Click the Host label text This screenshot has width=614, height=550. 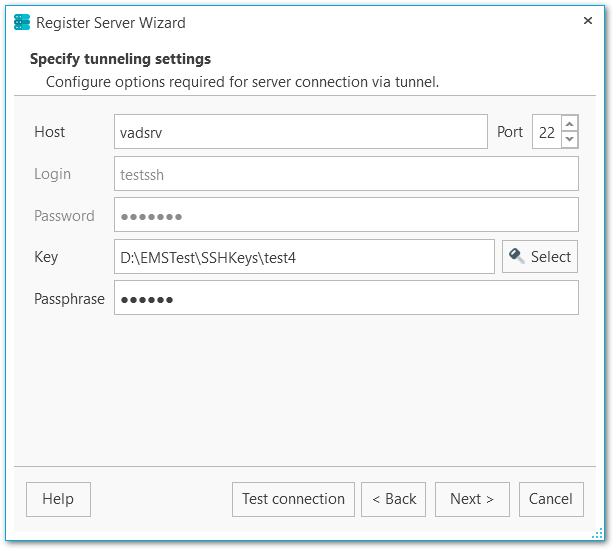click(x=50, y=132)
